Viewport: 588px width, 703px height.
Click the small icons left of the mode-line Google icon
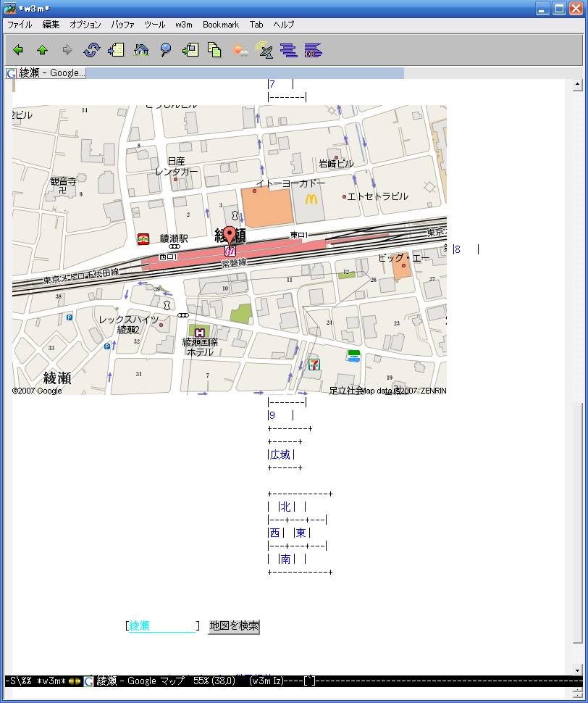pos(75,681)
